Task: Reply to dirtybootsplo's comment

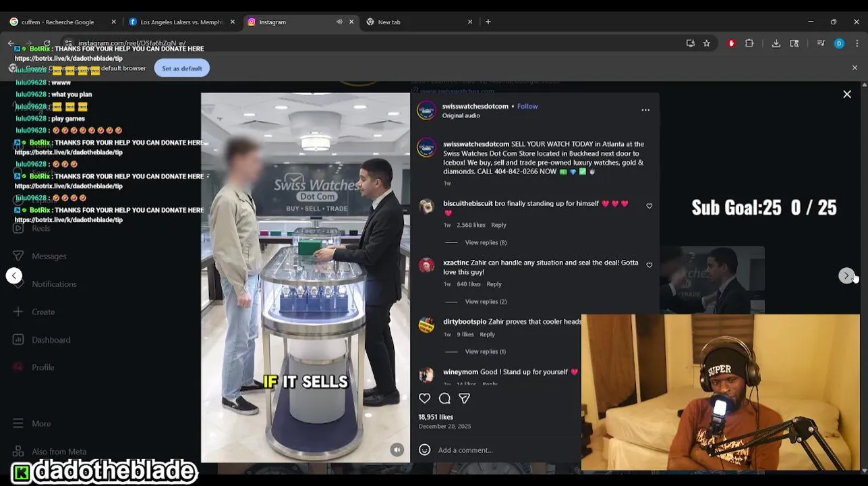Action: coord(487,334)
